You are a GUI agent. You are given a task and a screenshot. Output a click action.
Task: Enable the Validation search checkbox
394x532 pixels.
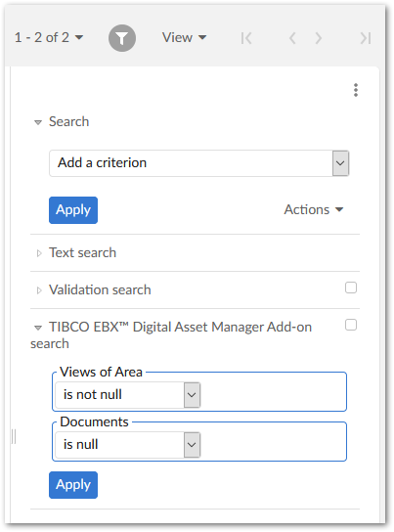coord(351,288)
